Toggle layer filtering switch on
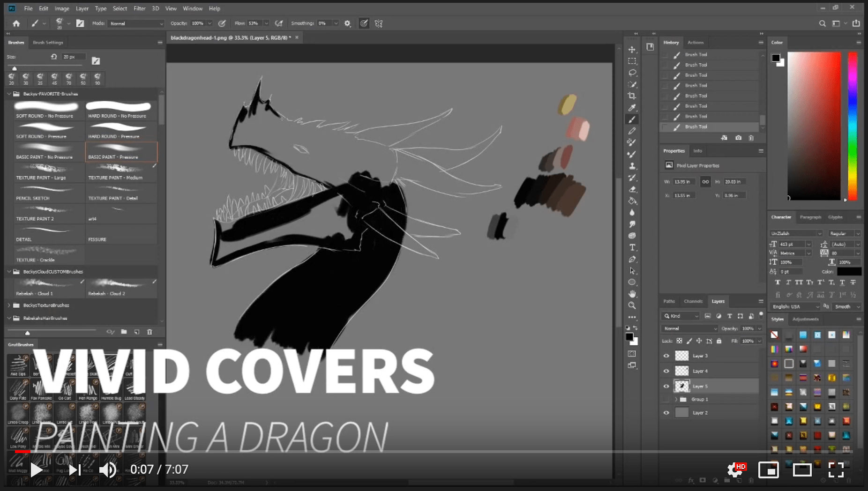The image size is (868, 491). point(761,315)
